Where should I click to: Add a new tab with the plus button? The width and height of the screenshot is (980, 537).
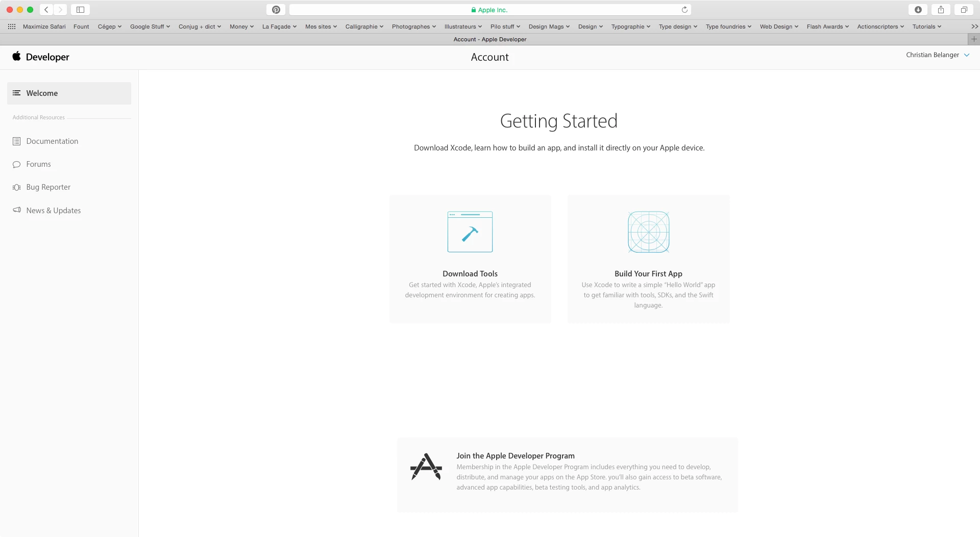[x=974, y=39]
